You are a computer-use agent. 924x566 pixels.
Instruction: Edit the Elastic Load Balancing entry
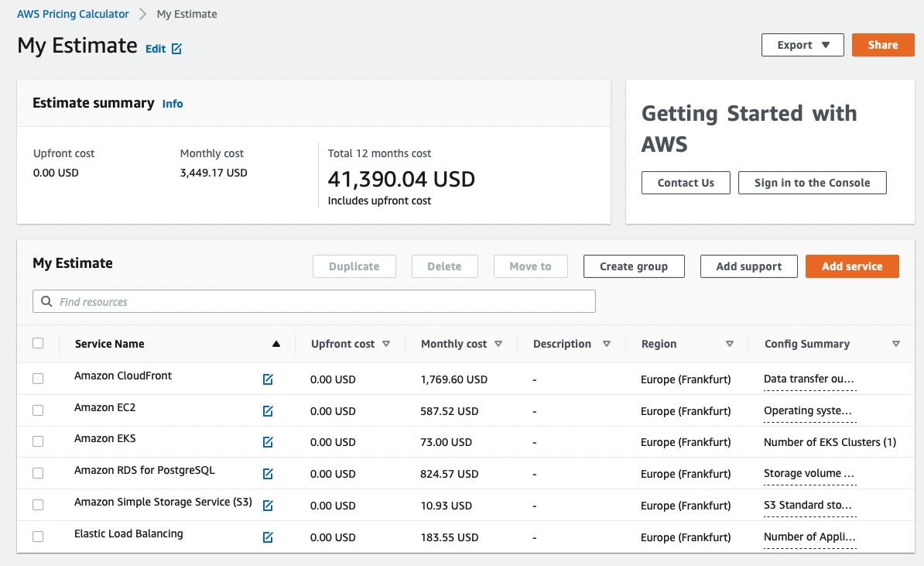tap(268, 537)
